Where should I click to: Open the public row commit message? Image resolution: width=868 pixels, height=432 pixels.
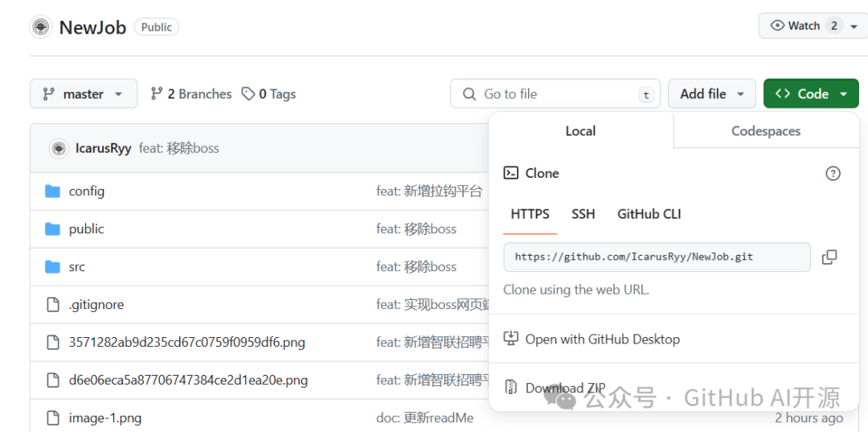tap(416, 229)
